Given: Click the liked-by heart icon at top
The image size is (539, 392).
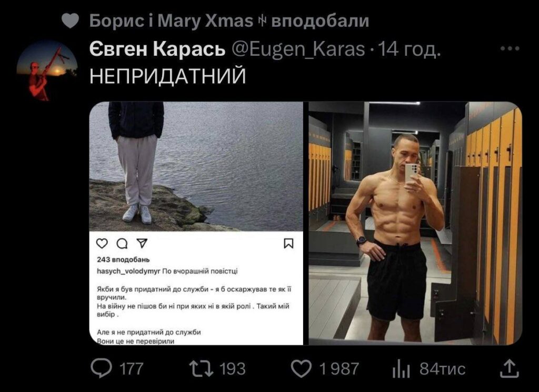Looking at the screenshot, I should click(71, 21).
